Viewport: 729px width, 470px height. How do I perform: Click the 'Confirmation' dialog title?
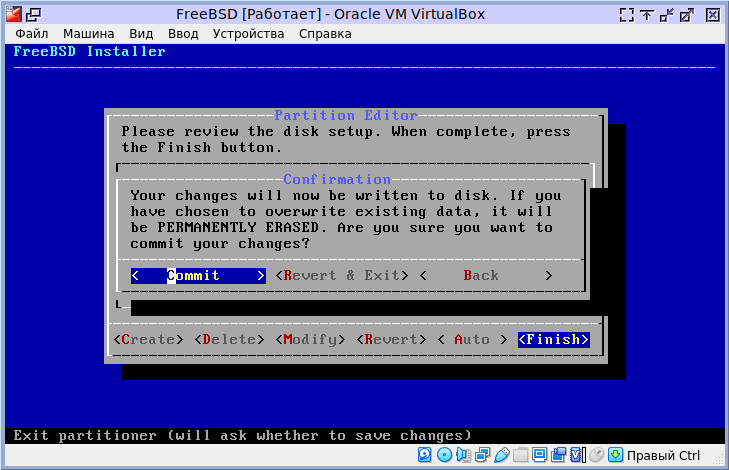click(337, 179)
